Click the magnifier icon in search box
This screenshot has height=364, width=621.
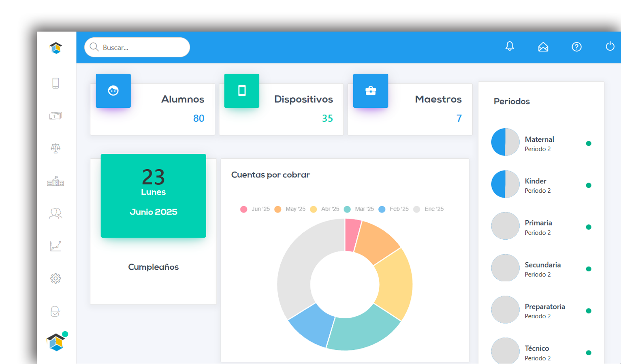coord(94,47)
